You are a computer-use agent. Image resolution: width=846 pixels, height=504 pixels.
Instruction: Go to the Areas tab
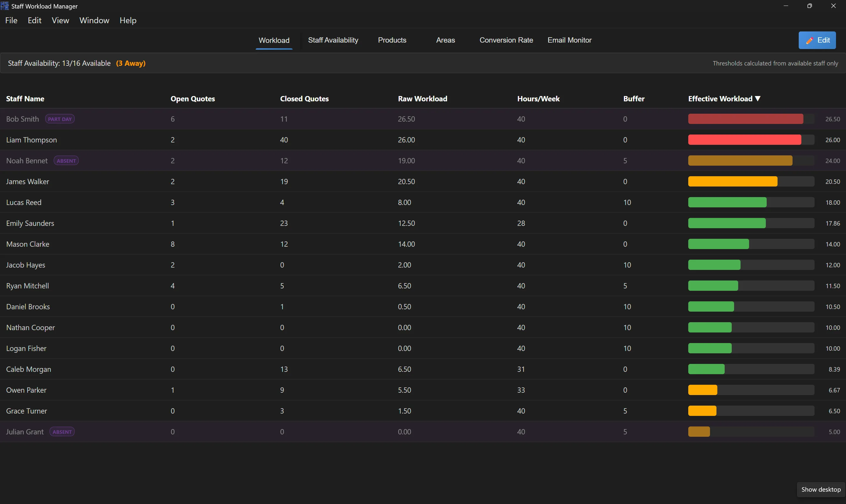[x=446, y=40]
